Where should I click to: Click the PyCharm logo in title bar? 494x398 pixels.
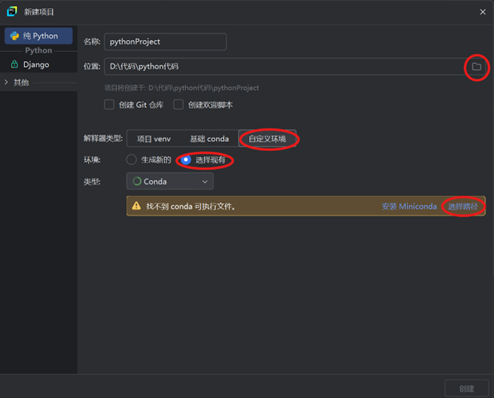(x=12, y=11)
